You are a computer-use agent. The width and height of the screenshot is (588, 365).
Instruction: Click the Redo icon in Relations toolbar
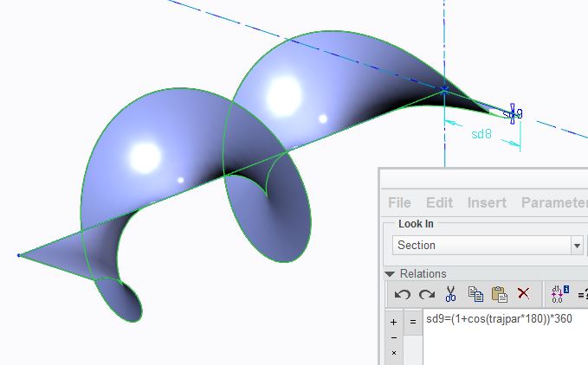[x=427, y=294]
